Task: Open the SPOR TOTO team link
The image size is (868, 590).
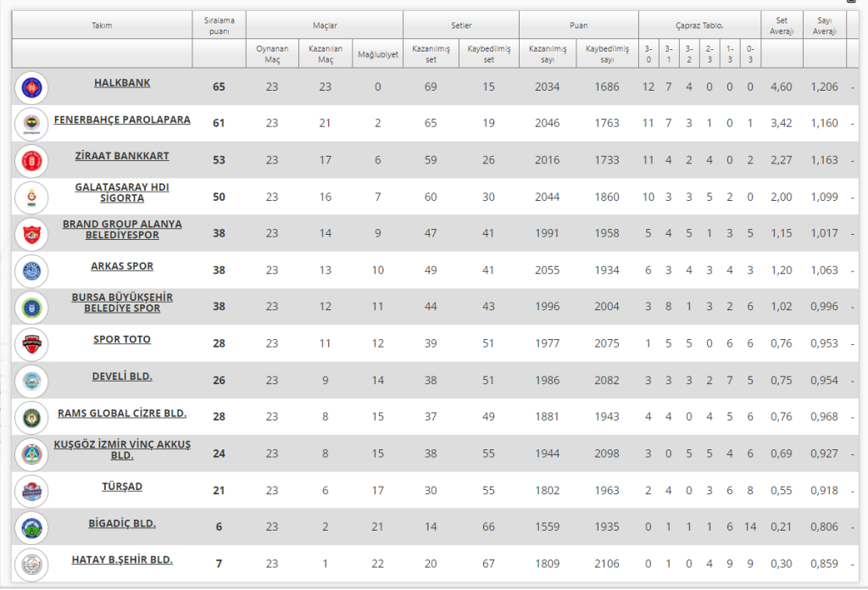Action: click(x=122, y=339)
